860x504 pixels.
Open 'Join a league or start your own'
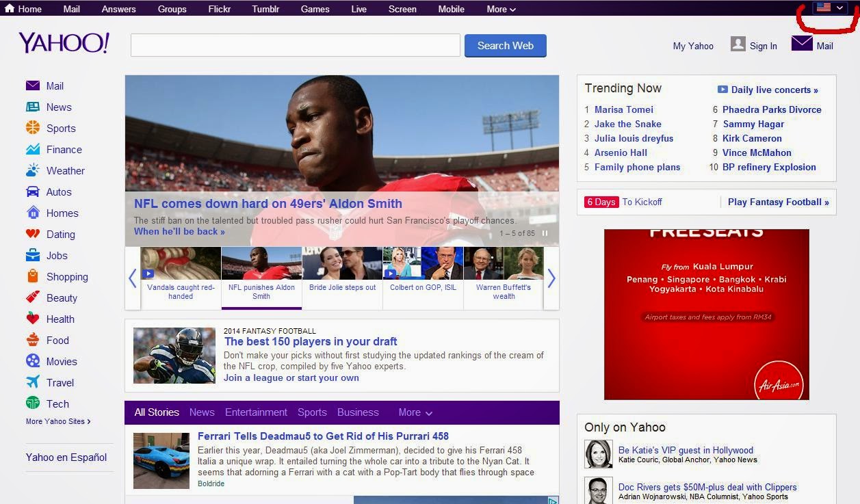point(291,377)
